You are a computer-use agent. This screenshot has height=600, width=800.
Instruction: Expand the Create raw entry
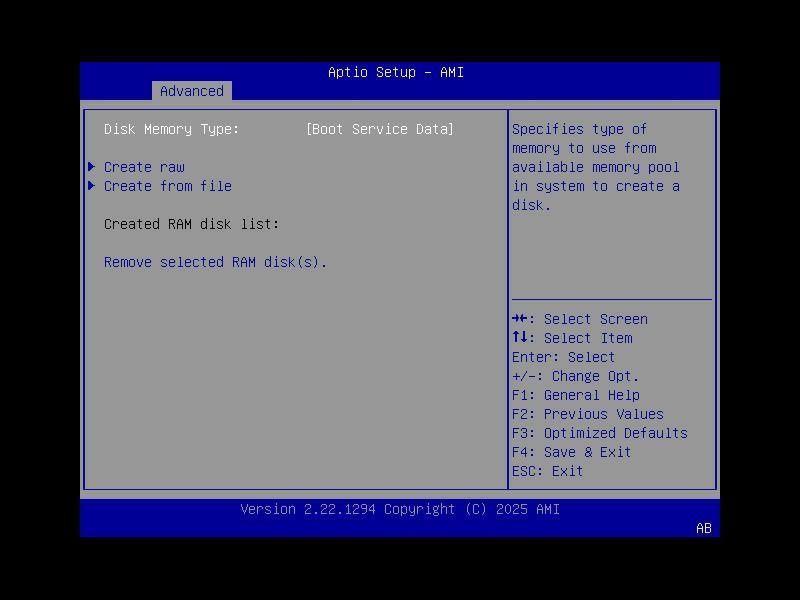[x=144, y=167]
